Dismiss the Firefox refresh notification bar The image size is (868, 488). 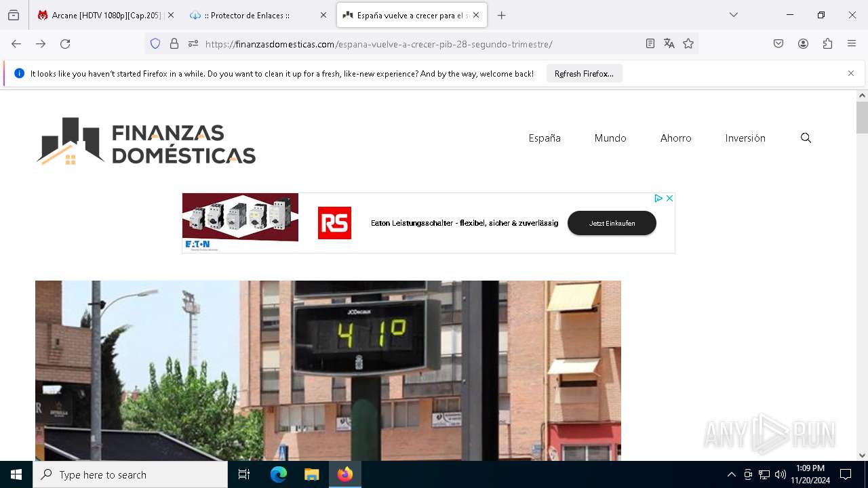coord(851,73)
